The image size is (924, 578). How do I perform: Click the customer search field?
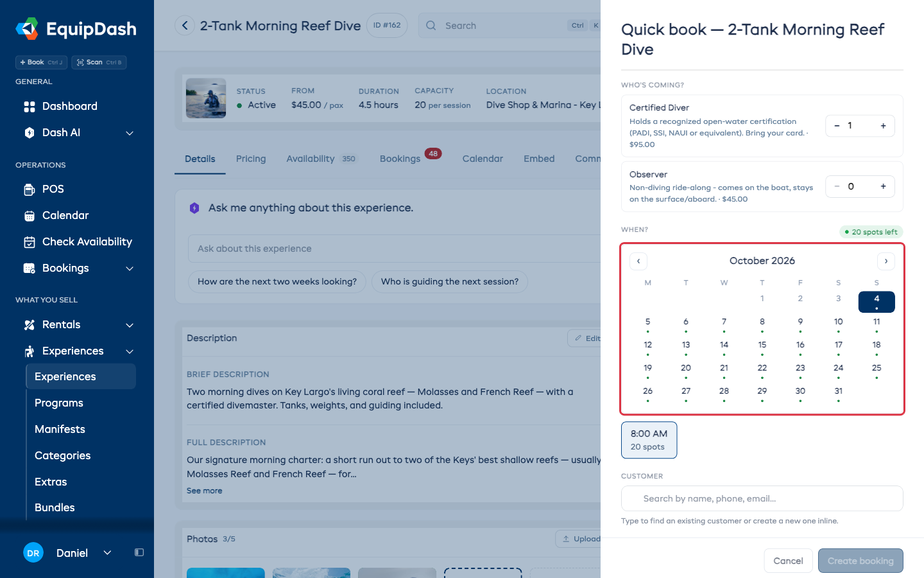[x=762, y=498]
